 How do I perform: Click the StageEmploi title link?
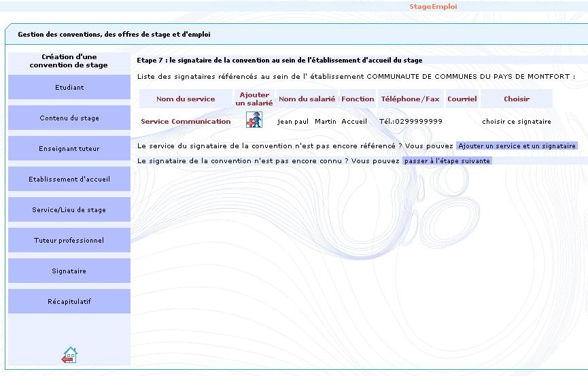[433, 7]
